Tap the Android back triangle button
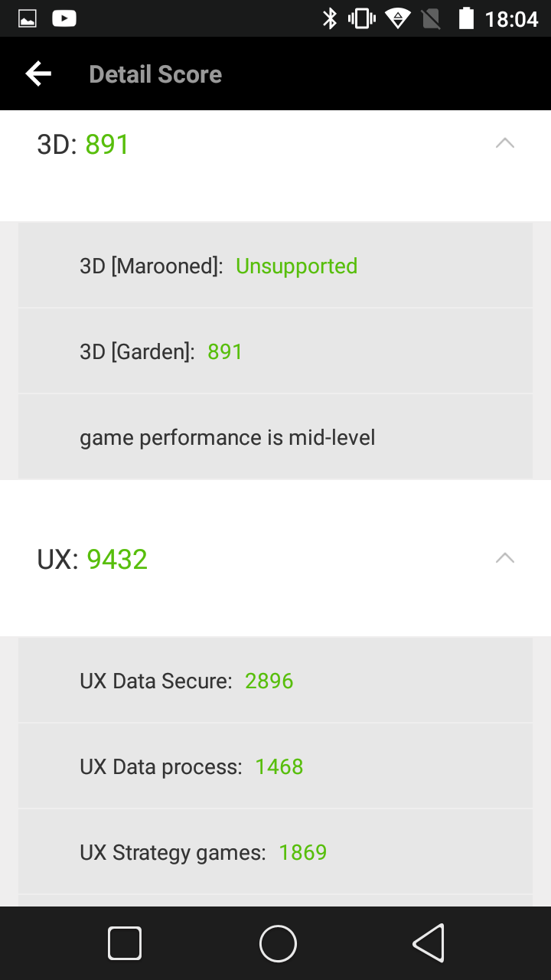 [429, 943]
